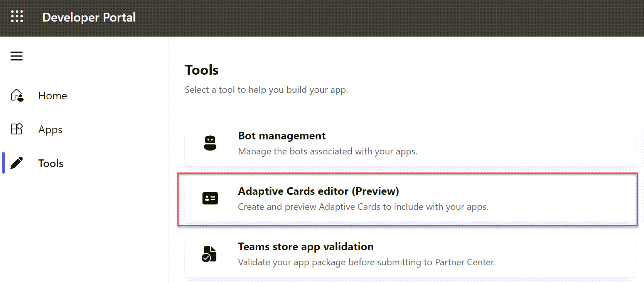Click the Teams store validation document icon
The height and width of the screenshot is (283, 644).
pyautogui.click(x=209, y=254)
